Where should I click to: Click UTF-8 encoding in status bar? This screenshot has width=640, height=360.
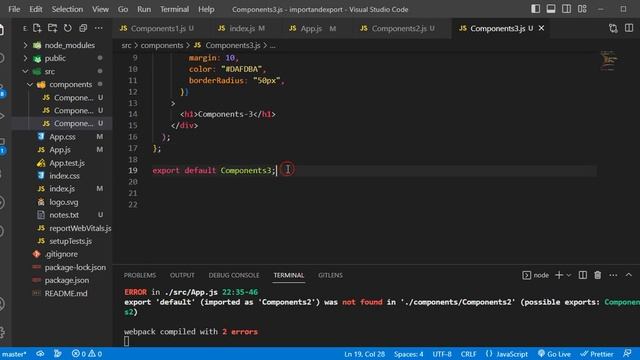(x=442, y=354)
